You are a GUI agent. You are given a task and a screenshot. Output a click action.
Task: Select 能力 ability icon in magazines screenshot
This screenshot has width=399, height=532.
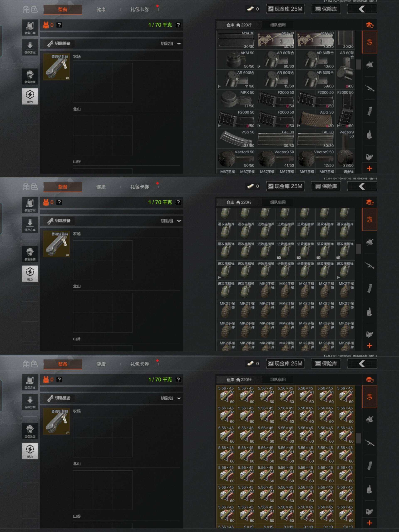pyautogui.click(x=30, y=96)
